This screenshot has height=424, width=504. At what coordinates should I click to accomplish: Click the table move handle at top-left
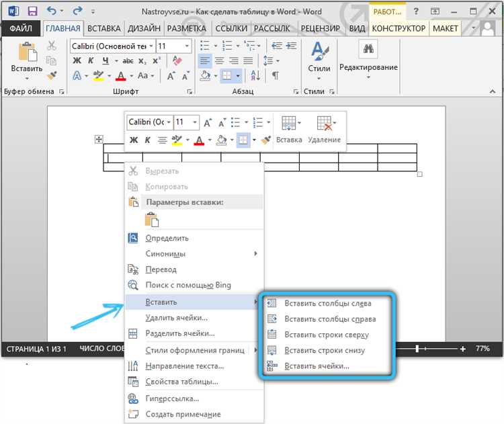point(99,139)
